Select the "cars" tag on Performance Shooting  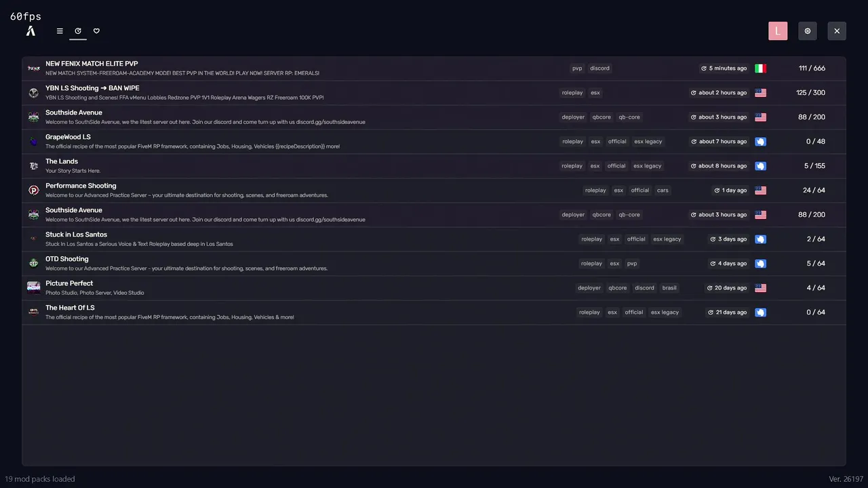pos(663,190)
